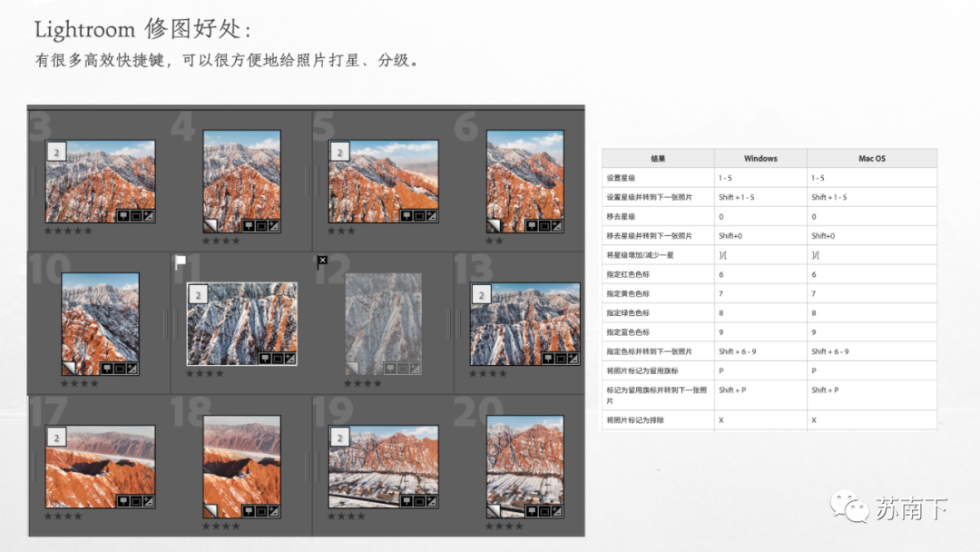Click the virtual copy page-curl on photo 4
Viewport: 980px width, 552px height.
coord(211,225)
